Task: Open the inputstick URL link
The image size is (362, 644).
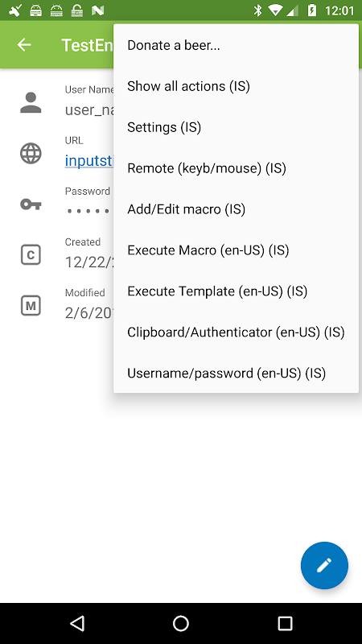Action: [88, 160]
